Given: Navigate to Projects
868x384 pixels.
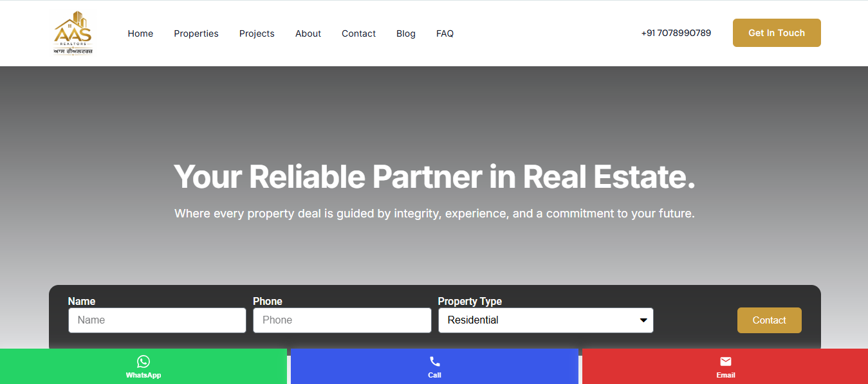Looking at the screenshot, I should 257,33.
